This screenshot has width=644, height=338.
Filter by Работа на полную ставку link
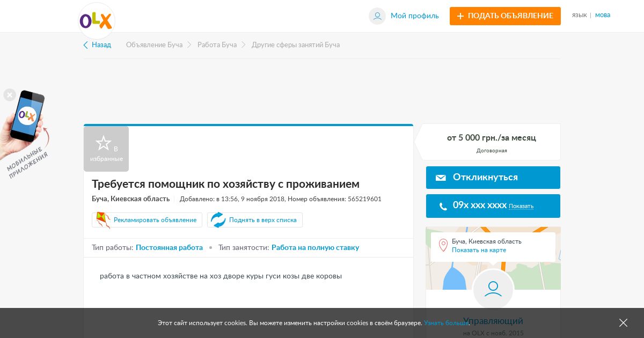(x=315, y=248)
